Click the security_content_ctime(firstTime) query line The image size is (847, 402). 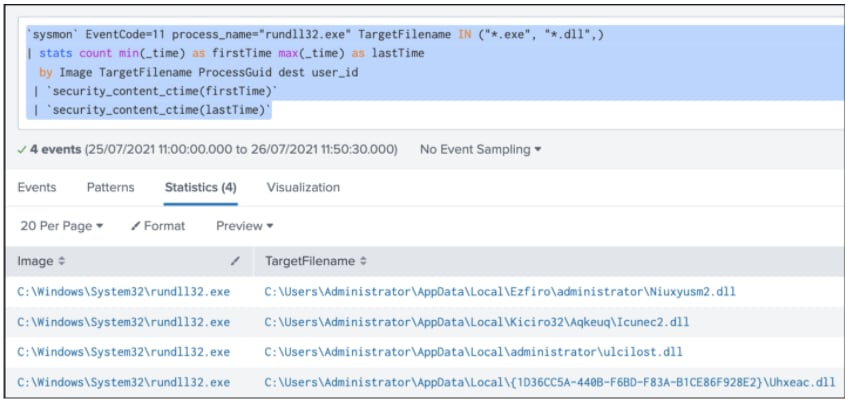coord(154,91)
